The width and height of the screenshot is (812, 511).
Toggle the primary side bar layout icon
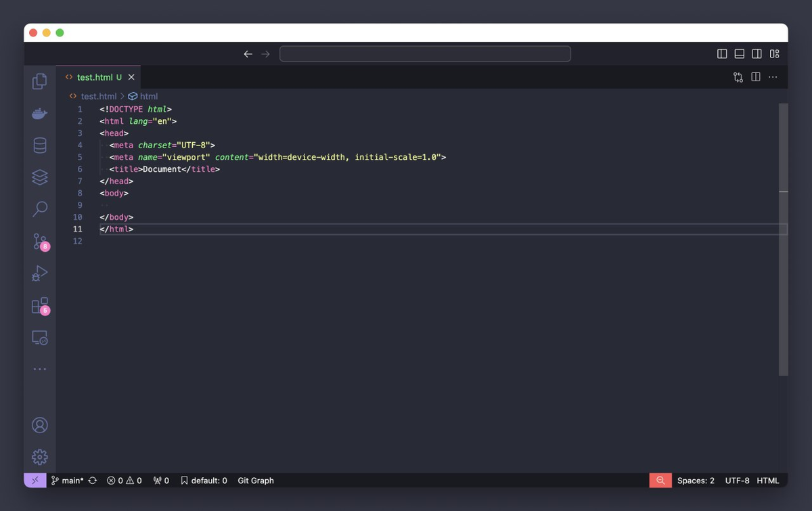pos(722,54)
